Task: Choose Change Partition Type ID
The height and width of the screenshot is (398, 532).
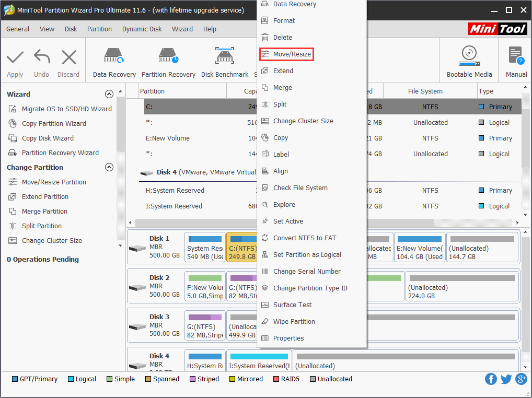Action: 312,288
